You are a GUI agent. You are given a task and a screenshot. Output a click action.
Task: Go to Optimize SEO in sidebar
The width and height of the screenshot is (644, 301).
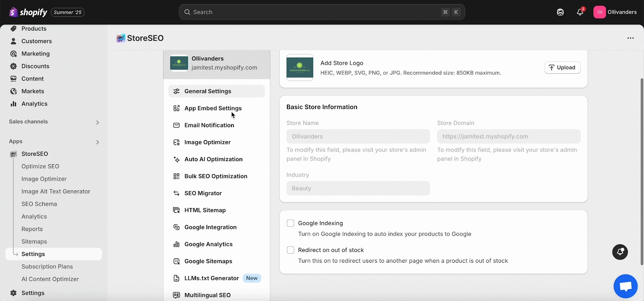pos(40,166)
